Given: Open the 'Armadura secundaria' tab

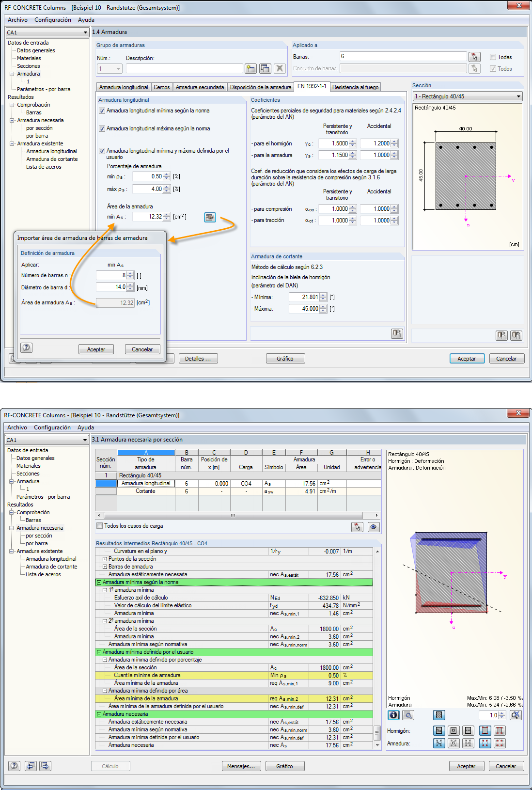Looking at the screenshot, I should tap(200, 87).
